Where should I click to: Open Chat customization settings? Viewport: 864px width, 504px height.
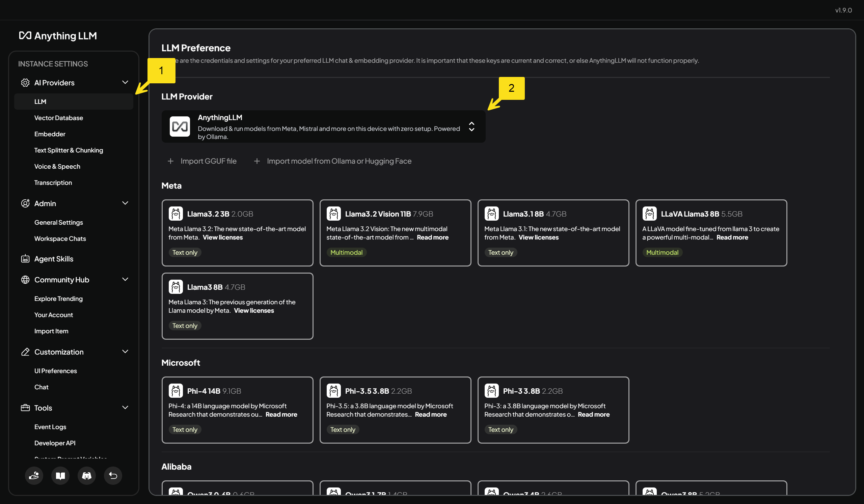[41, 387]
